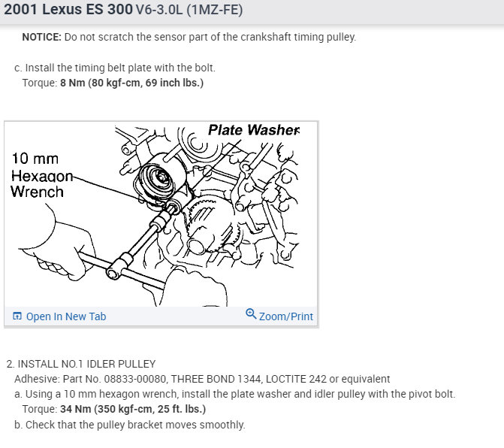This screenshot has height=448, width=504.
Task: Click the idler pulley drawing in the diagram
Action: point(160,179)
